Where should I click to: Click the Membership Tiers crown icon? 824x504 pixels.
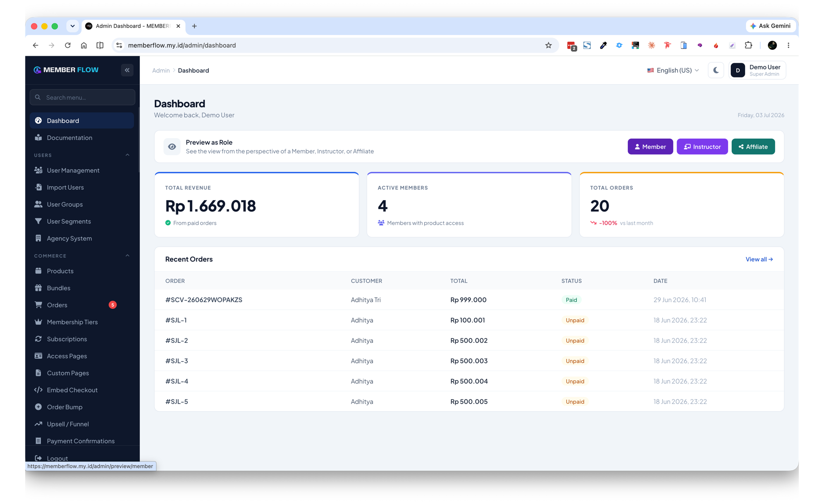(x=39, y=322)
